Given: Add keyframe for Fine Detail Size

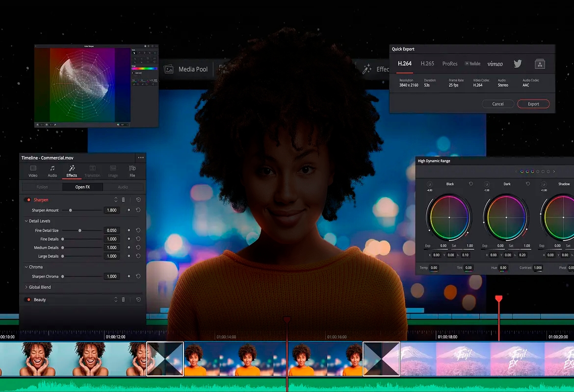Looking at the screenshot, I should pyautogui.click(x=129, y=230).
